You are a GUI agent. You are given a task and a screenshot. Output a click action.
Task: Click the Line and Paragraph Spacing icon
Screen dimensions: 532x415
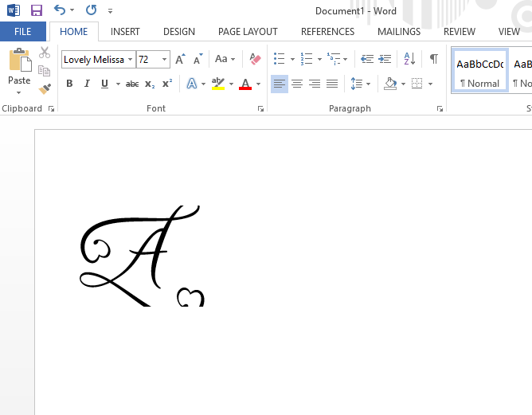click(356, 84)
